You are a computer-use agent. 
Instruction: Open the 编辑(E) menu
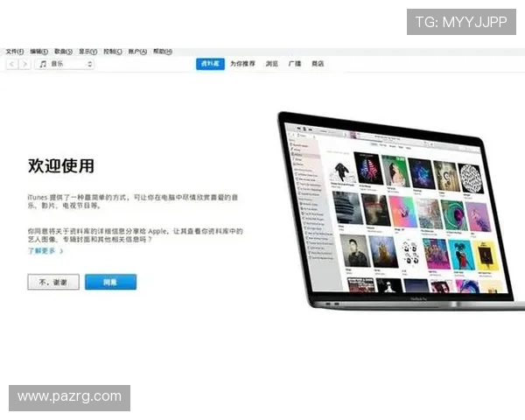(38, 52)
